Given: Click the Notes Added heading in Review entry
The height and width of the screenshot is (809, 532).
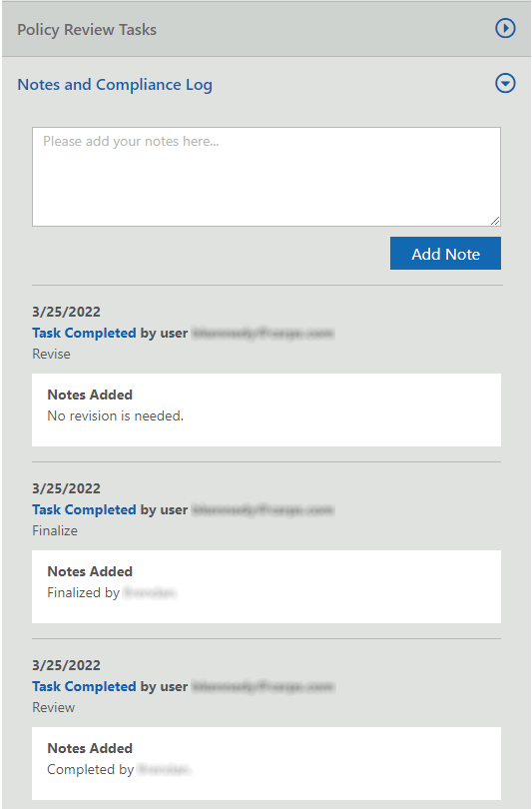Looking at the screenshot, I should (90, 749).
